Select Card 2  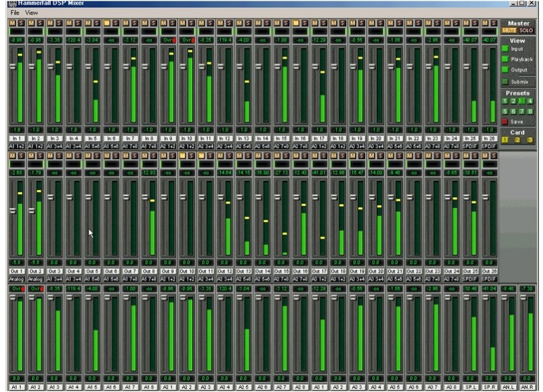point(518,140)
